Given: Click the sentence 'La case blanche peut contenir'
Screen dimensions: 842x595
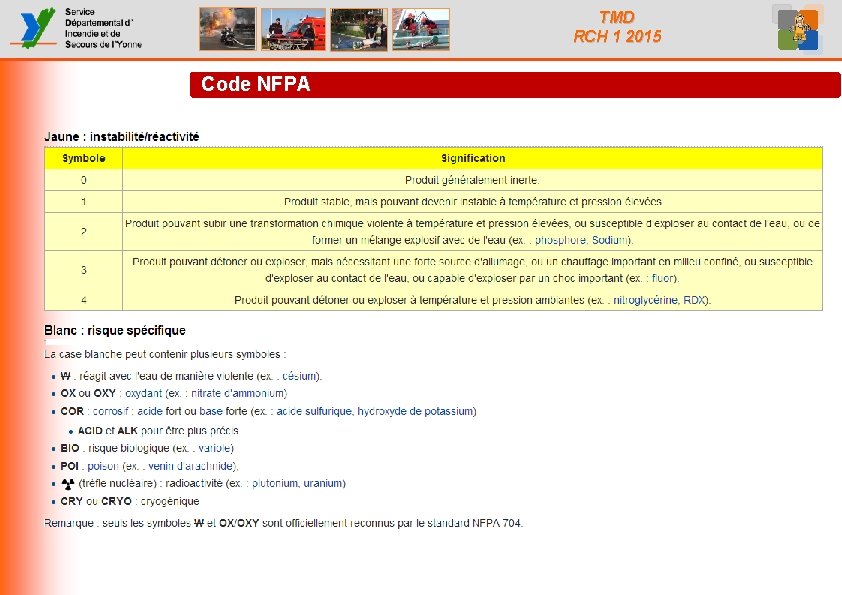Looking at the screenshot, I should pos(165,354).
